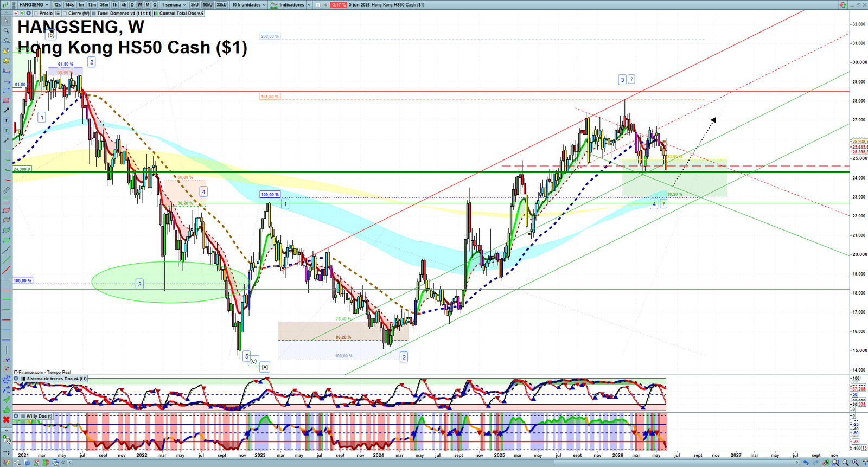Click the green thumbs-up icon
The height and width of the screenshot is (467, 868).
pos(7,409)
